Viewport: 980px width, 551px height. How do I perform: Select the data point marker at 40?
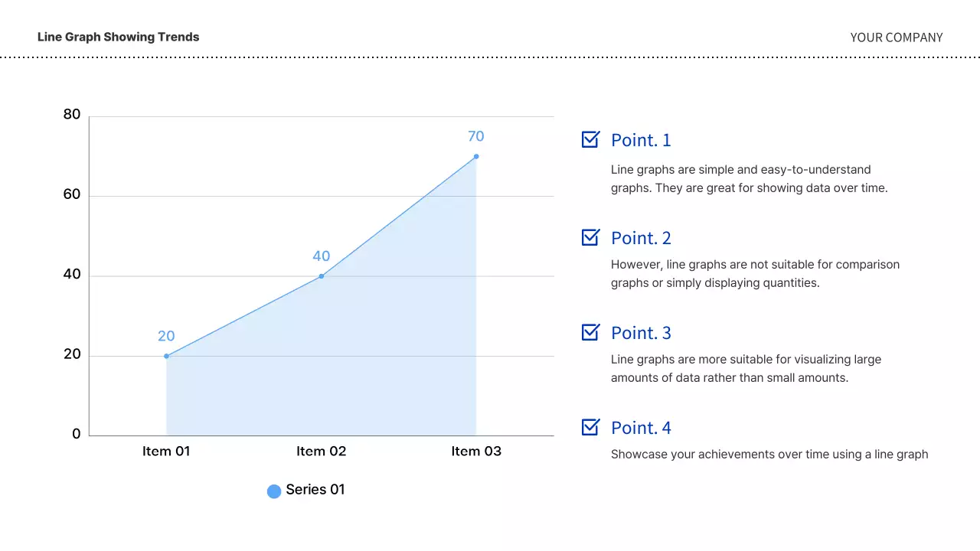(322, 276)
